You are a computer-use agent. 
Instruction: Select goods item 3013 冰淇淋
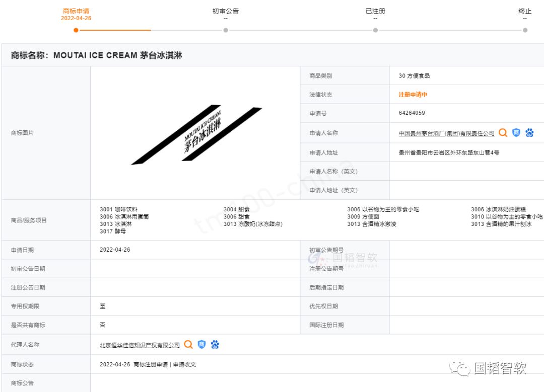(x=115, y=224)
